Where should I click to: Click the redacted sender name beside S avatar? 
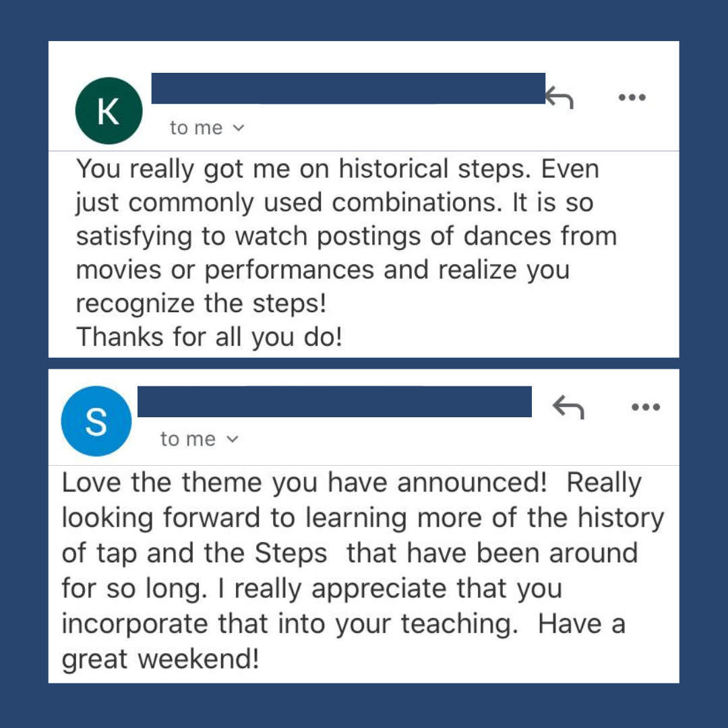coord(334,402)
